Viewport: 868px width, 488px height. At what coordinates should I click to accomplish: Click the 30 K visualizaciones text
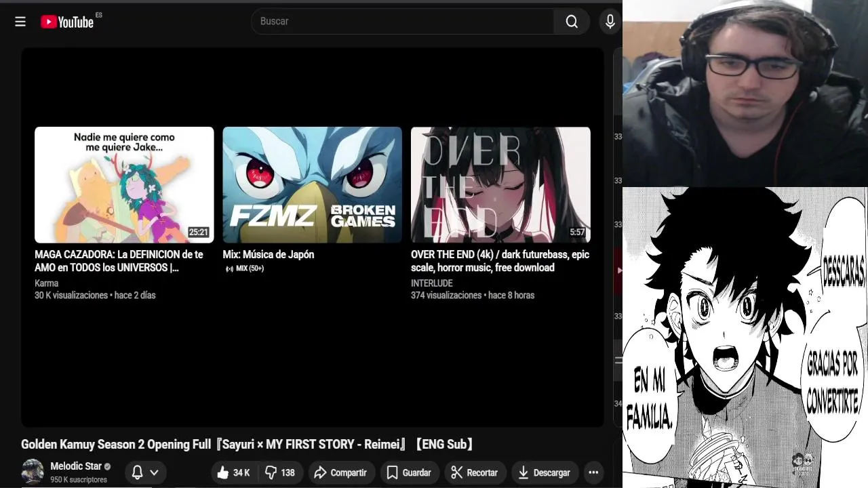(71, 296)
